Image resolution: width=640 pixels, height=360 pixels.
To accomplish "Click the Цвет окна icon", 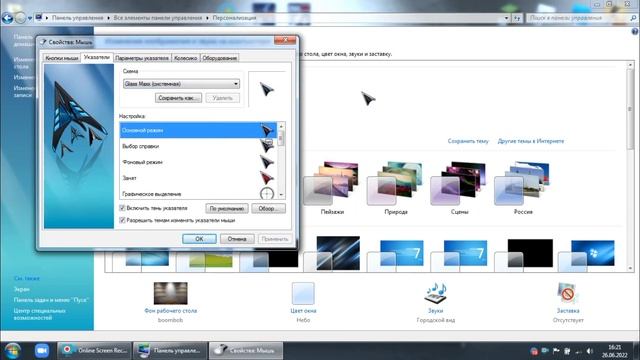I will tap(303, 293).
